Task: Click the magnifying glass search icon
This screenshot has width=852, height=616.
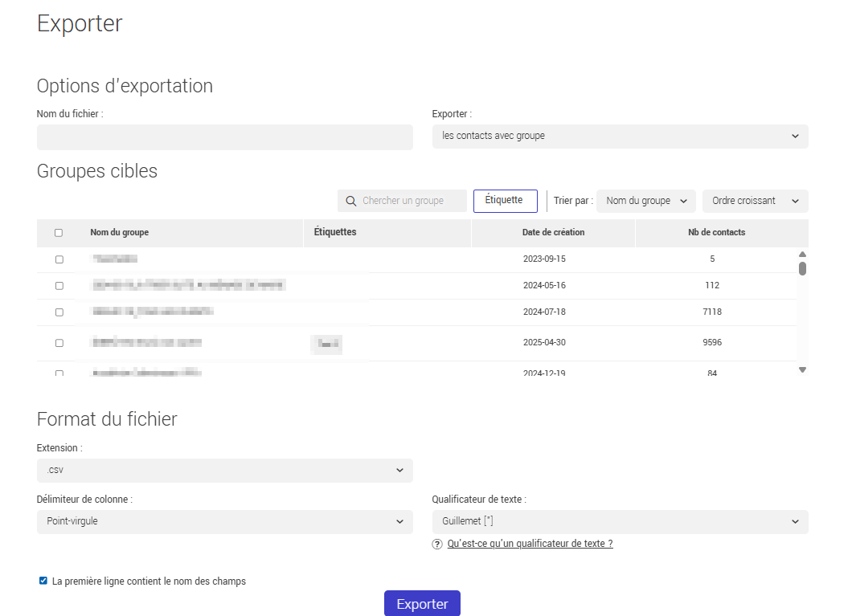Action: coord(350,201)
